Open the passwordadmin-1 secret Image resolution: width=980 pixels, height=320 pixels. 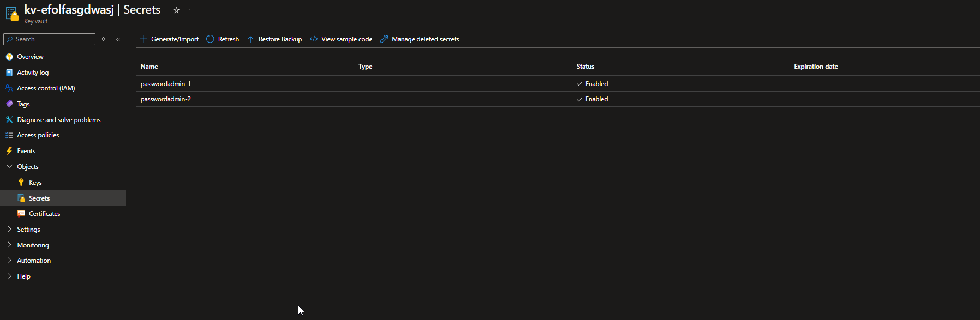165,84
